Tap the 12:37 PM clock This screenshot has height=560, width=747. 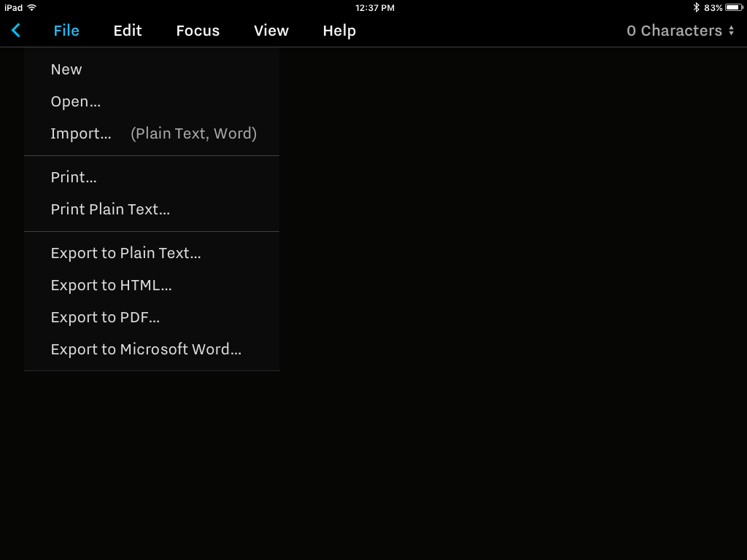pos(375,7)
